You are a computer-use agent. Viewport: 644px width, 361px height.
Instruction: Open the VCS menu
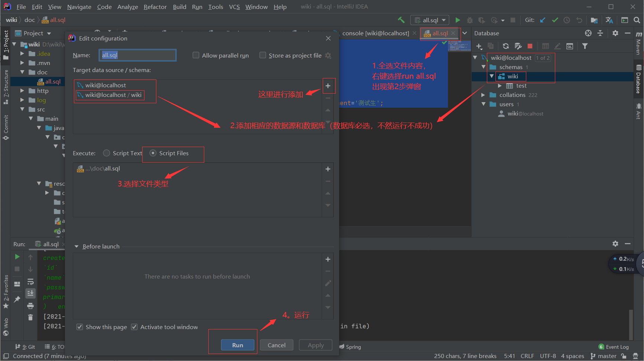click(x=234, y=7)
